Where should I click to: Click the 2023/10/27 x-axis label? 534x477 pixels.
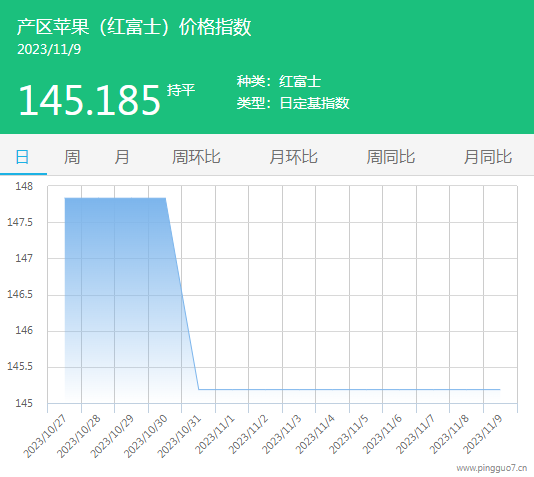click(x=45, y=436)
